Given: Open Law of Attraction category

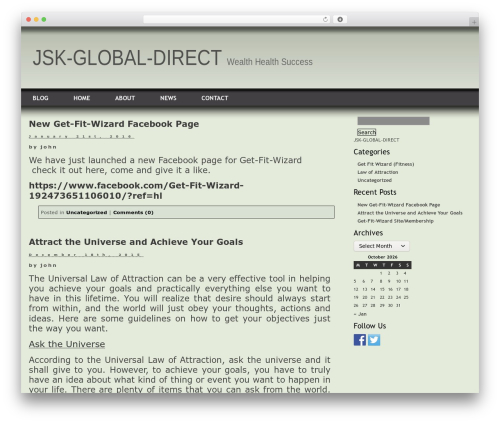Looking at the screenshot, I should pyautogui.click(x=378, y=172).
